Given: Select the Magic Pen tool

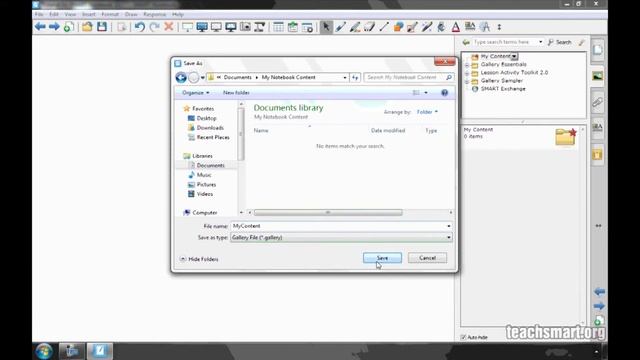Looking at the screenshot, I should point(427,27).
